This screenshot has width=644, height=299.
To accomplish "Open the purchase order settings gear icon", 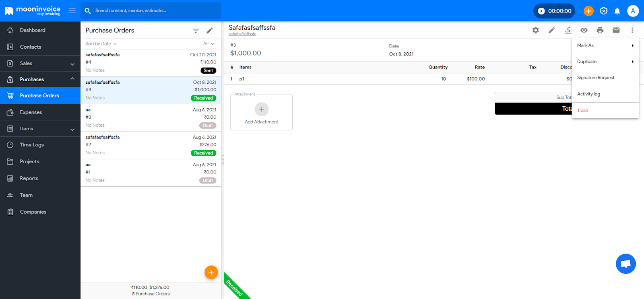I will click(536, 30).
